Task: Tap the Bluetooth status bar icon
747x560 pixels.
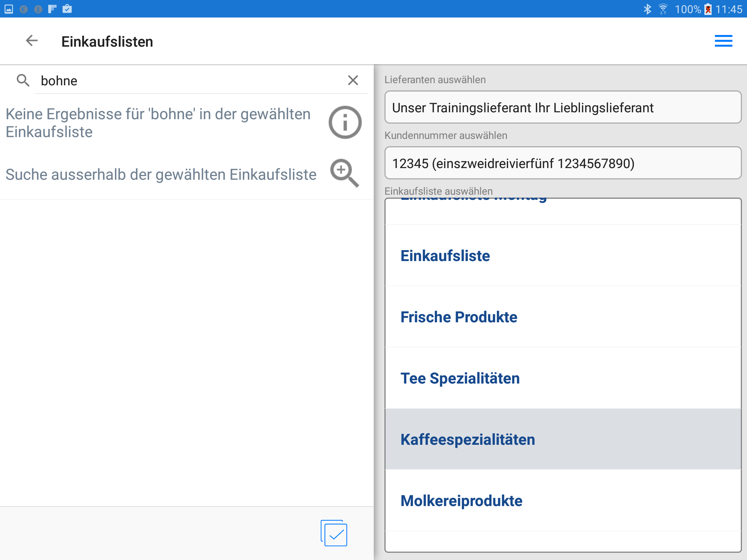Action: pos(647,9)
